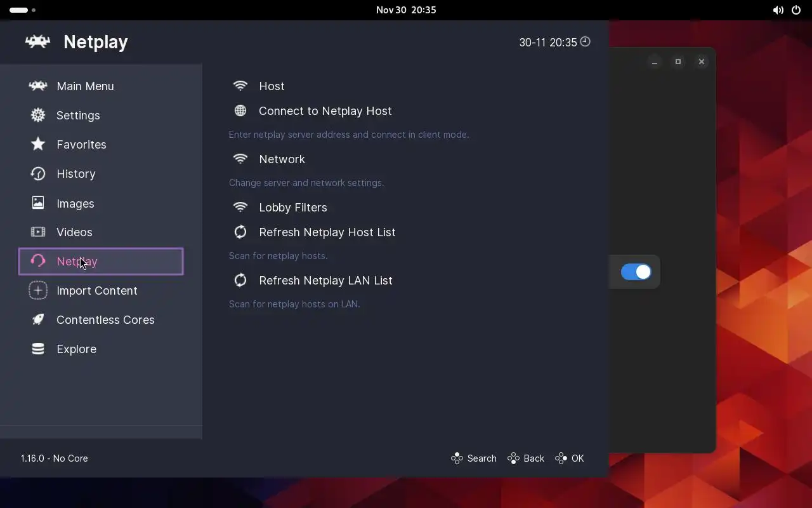Click the globe icon for Connect to Netplay Host

pyautogui.click(x=240, y=110)
